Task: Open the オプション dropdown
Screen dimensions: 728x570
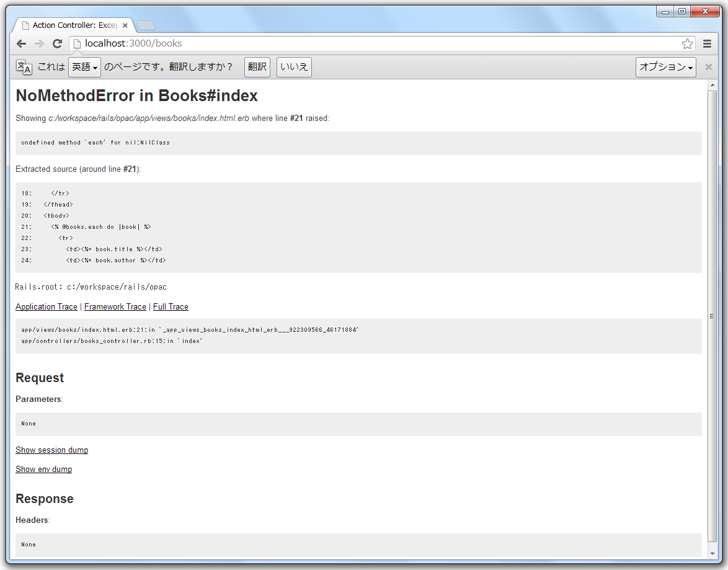Action: click(x=665, y=67)
